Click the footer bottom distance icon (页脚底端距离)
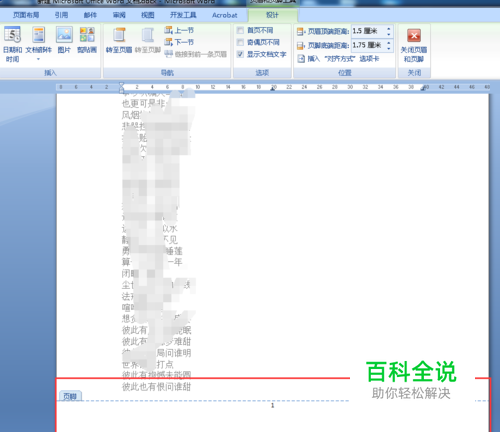Viewport: 500px width, 432px height. pos(301,45)
